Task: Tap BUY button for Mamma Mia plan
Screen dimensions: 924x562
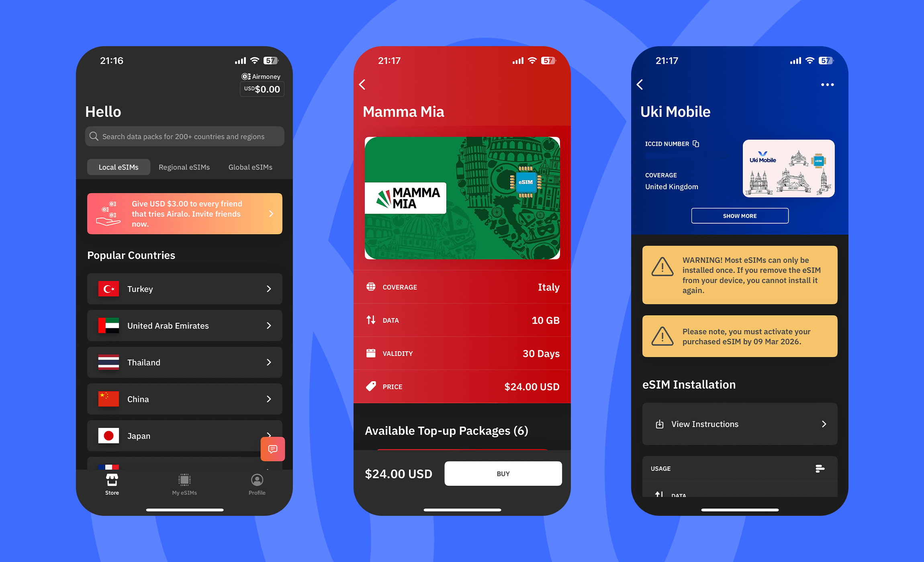Action: click(502, 473)
